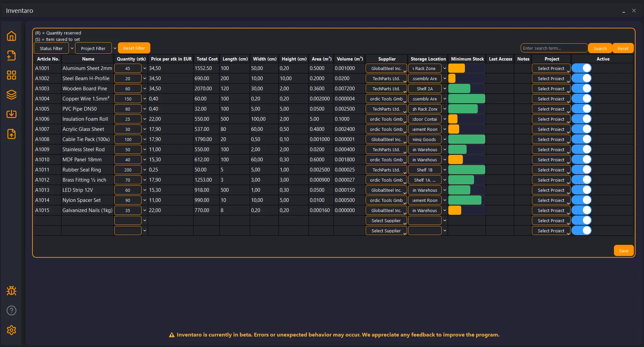Open the Home view

click(11, 36)
